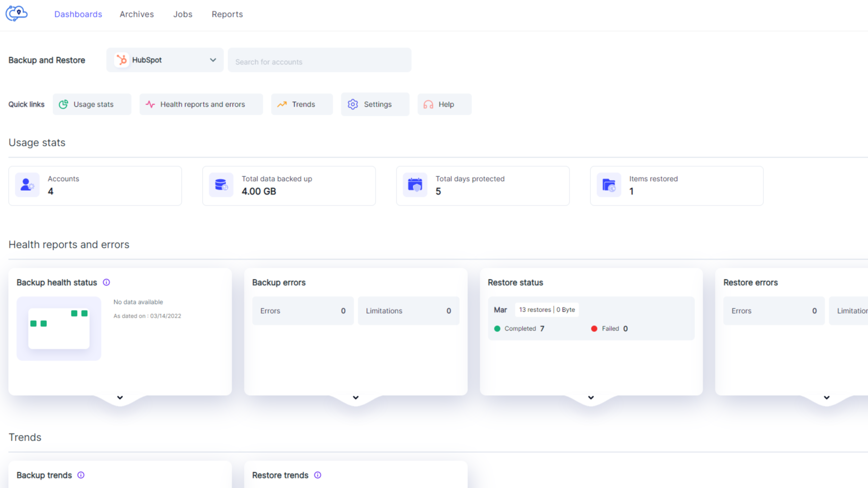Expand the Restore status card
This screenshot has width=868, height=488.
click(x=590, y=397)
